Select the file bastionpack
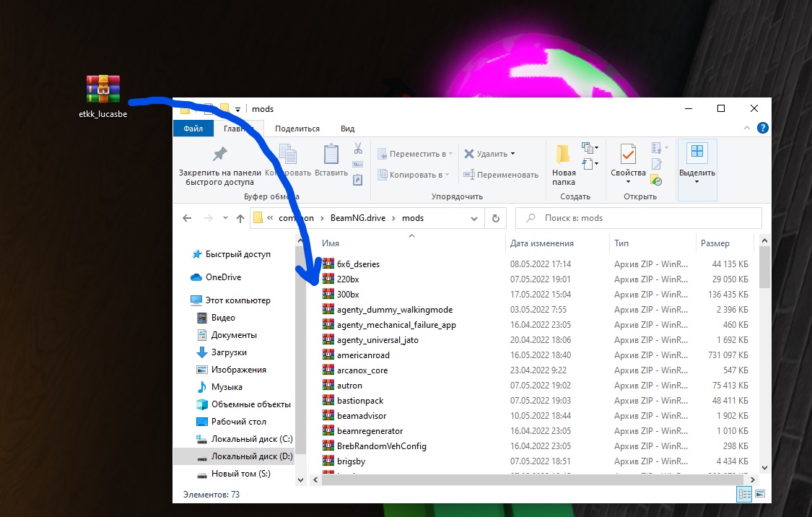 pyautogui.click(x=360, y=401)
